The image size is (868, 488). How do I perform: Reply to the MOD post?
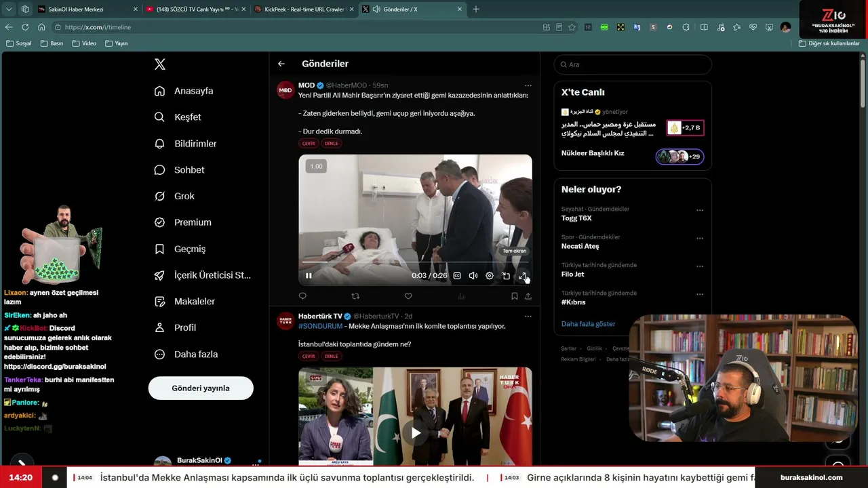pos(302,296)
